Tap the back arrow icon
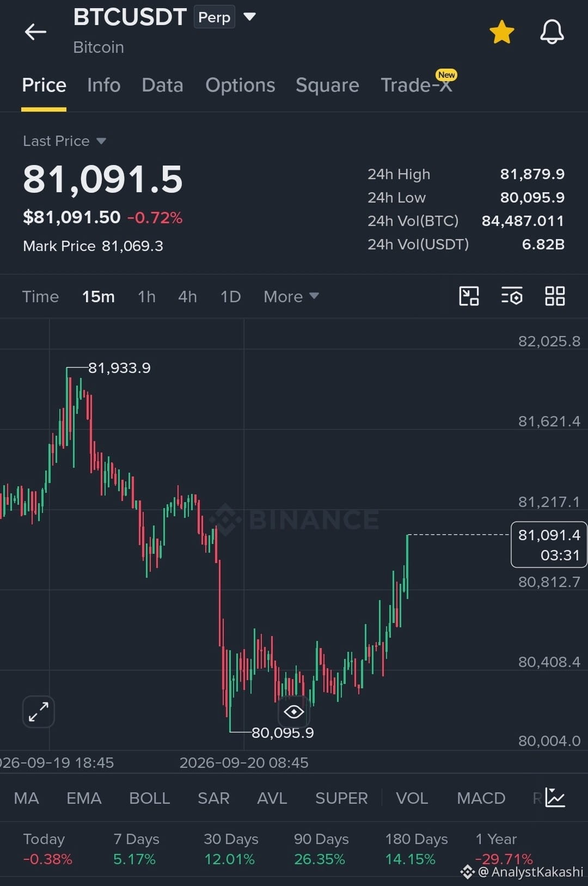 tap(35, 32)
